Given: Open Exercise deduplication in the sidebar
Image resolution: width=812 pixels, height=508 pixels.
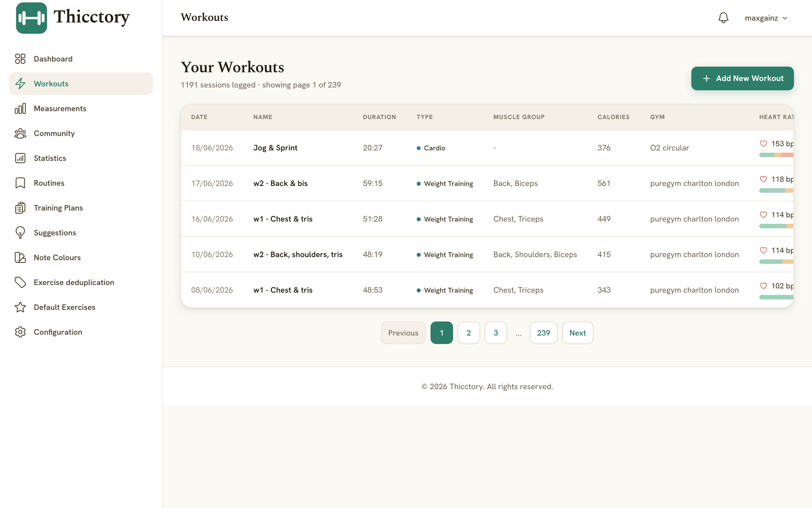Looking at the screenshot, I should tap(81, 283).
